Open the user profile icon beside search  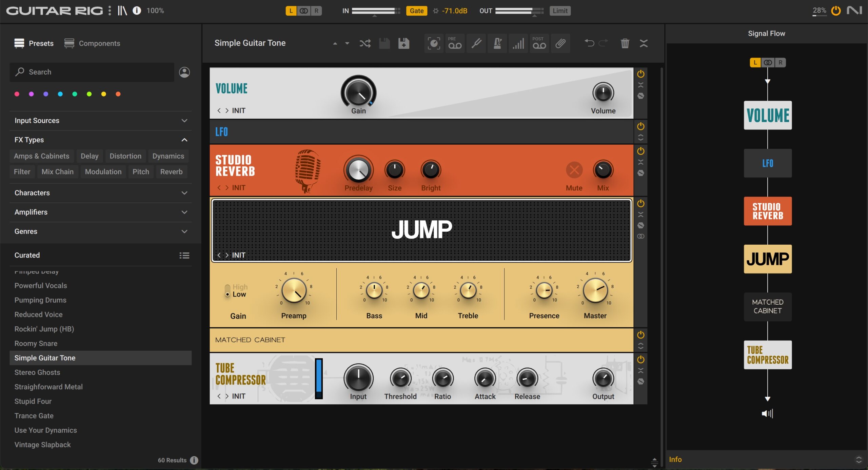(x=184, y=72)
